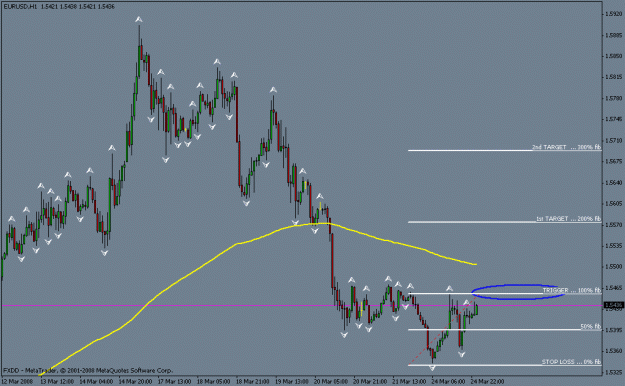Select the TRIGGER 100% fib label
This screenshot has width=625, height=386.
click(572, 290)
